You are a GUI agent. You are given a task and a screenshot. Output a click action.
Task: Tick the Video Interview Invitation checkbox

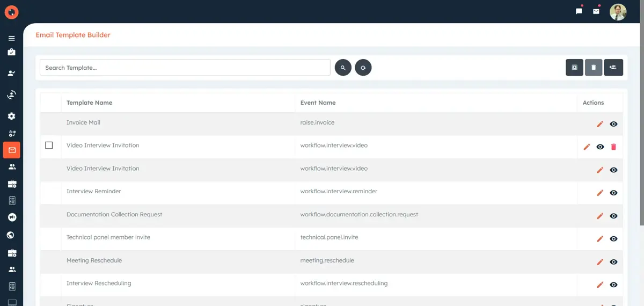pos(49,145)
